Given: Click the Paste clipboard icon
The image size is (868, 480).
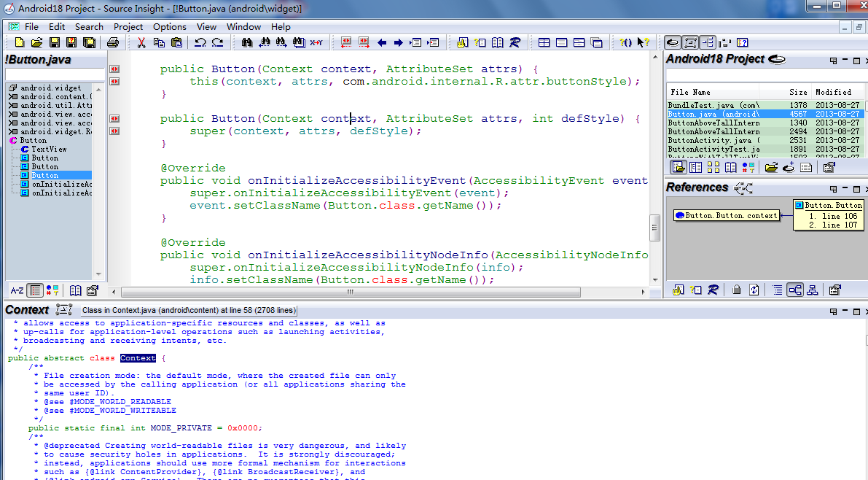Looking at the screenshot, I should (x=176, y=43).
